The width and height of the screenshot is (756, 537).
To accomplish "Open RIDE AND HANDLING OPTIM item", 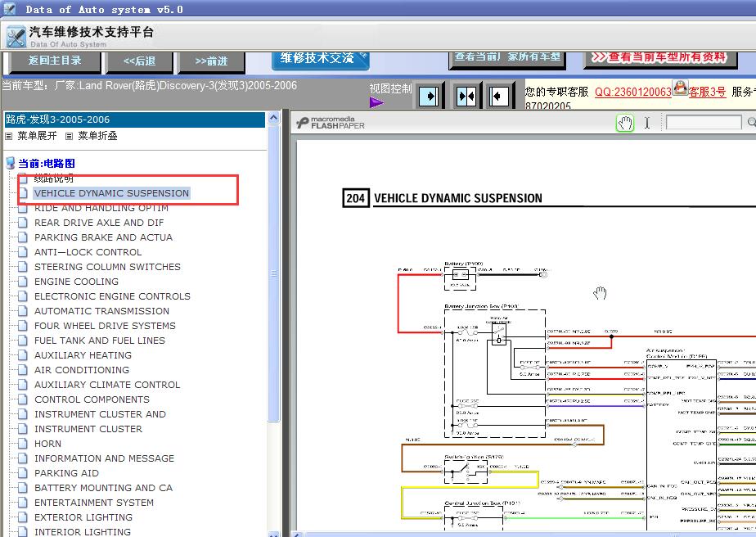I will pos(101,208).
